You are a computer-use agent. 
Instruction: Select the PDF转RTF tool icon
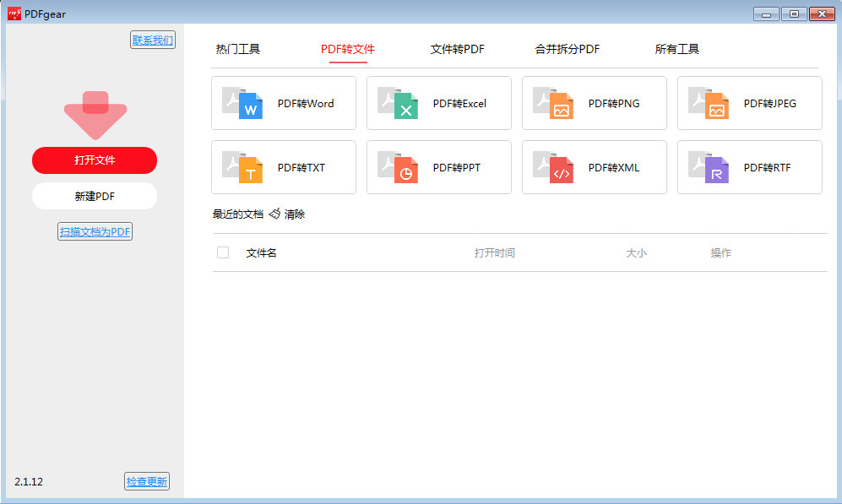[709, 168]
